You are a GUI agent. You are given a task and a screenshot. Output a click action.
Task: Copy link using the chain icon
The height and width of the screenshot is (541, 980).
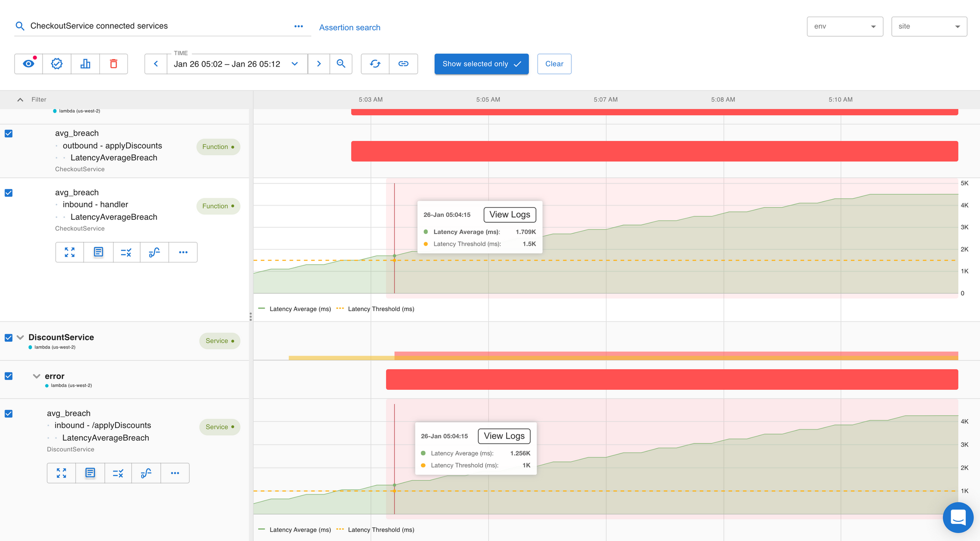pyautogui.click(x=403, y=64)
